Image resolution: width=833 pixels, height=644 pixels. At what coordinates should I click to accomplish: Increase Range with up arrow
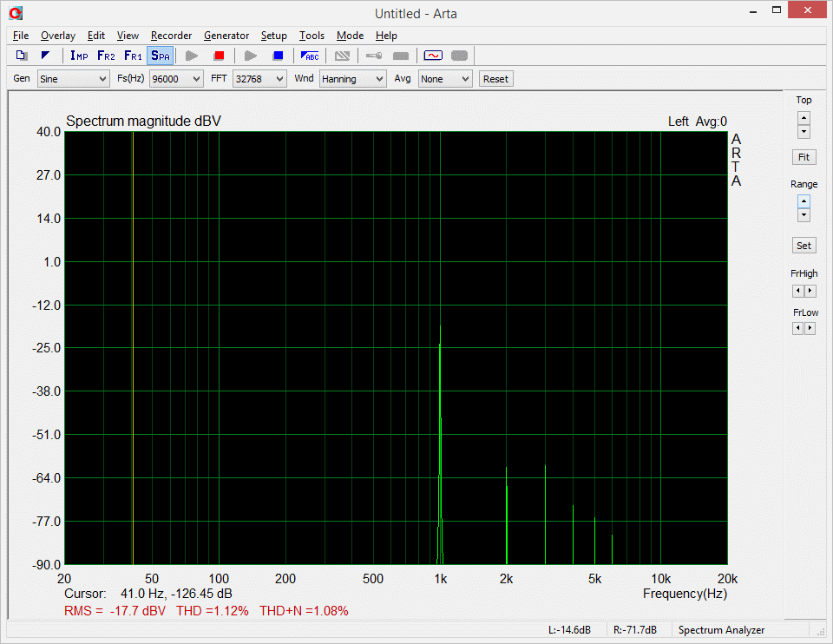(x=803, y=202)
